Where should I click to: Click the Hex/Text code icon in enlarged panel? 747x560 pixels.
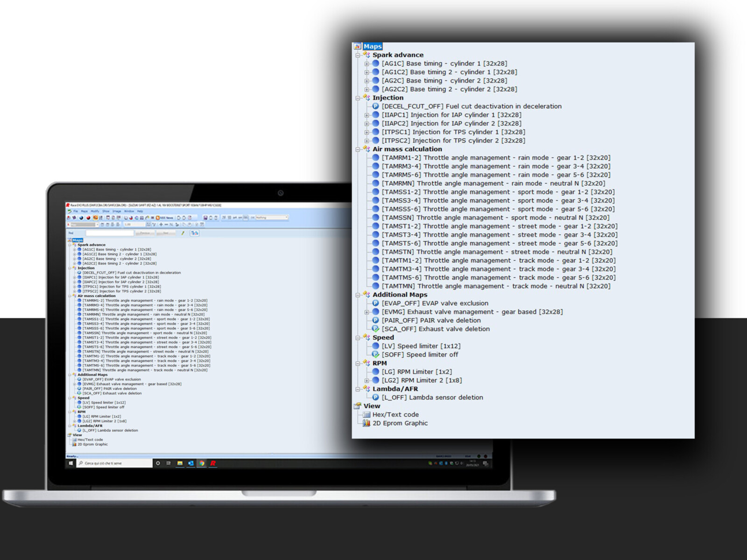click(x=366, y=415)
